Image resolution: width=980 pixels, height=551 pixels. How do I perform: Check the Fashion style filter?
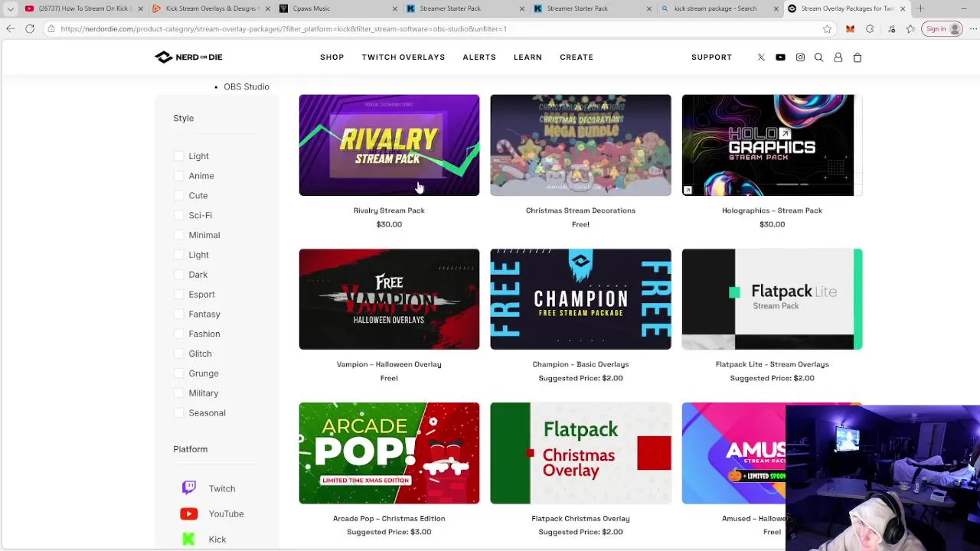pos(179,334)
